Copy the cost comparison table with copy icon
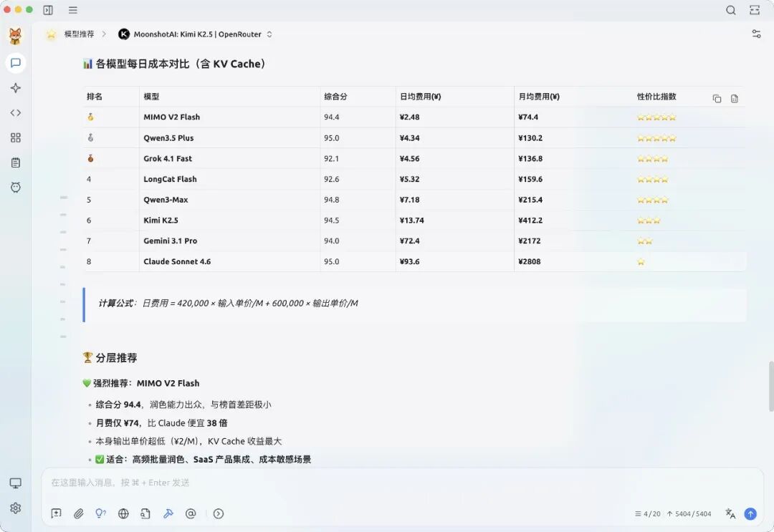Screen dimensions: 774x532 coord(717,99)
